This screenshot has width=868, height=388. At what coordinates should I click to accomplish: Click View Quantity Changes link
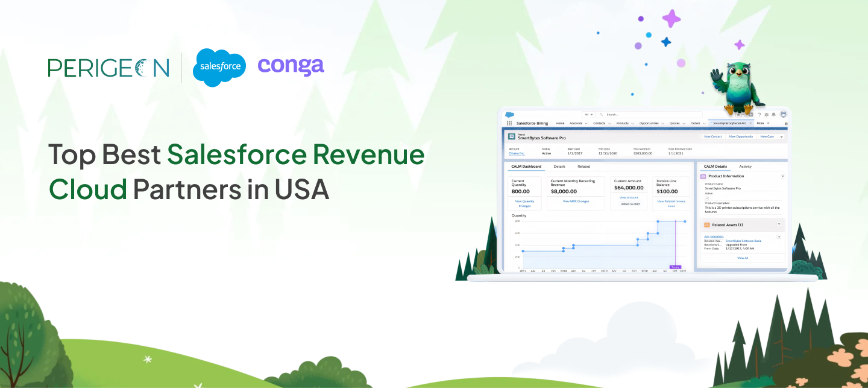[x=524, y=203]
